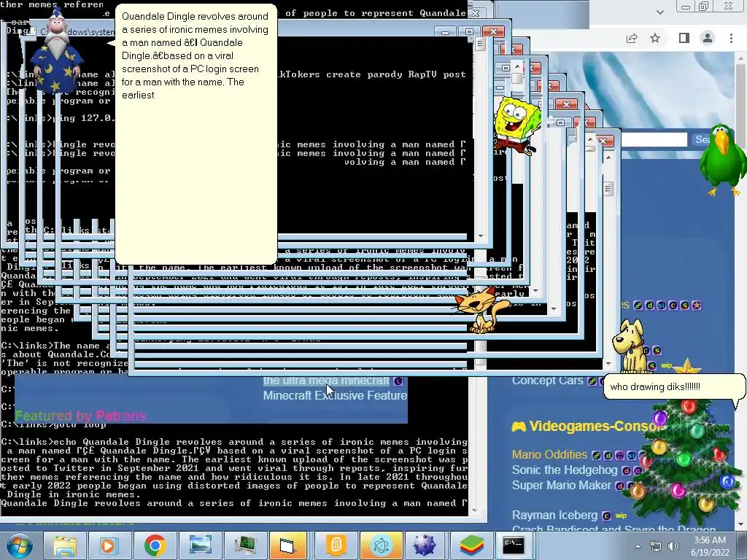The image size is (747, 560).
Task: Click the front cmd window's scrollbar down arrow
Action: (x=480, y=236)
